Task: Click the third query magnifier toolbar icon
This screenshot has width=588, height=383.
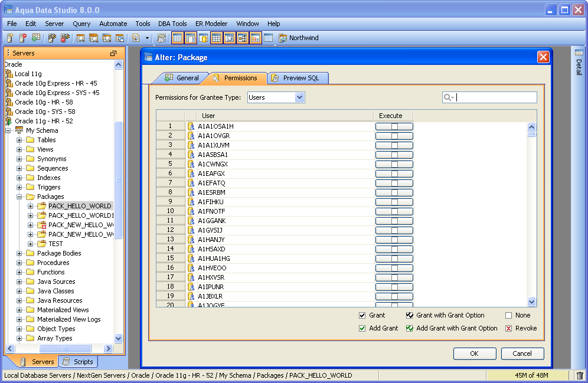Action: tap(107, 38)
